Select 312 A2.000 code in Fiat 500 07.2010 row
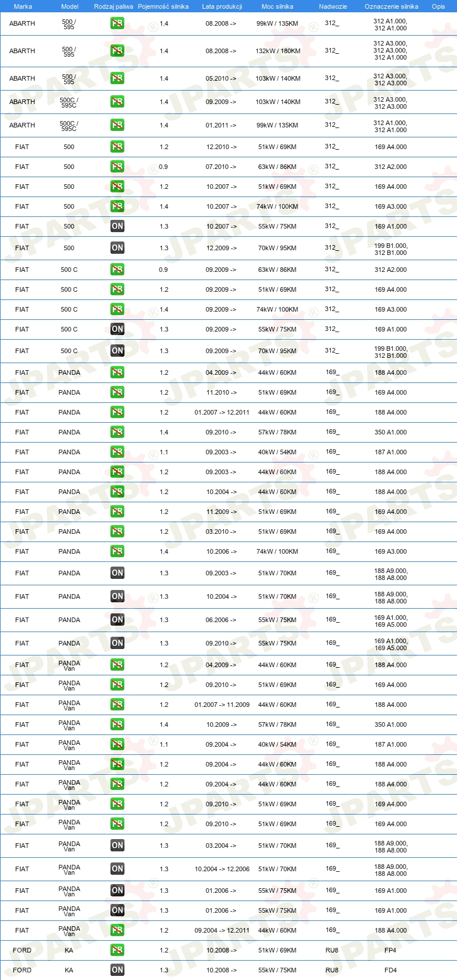The height and width of the screenshot is (980, 457). pyautogui.click(x=391, y=167)
